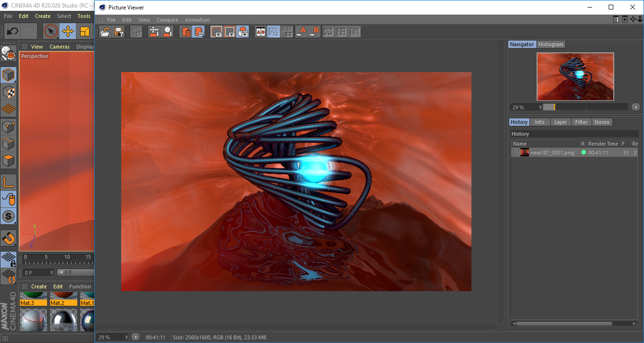Open an image in Picture Viewer
644x343 pixels.
(106, 32)
